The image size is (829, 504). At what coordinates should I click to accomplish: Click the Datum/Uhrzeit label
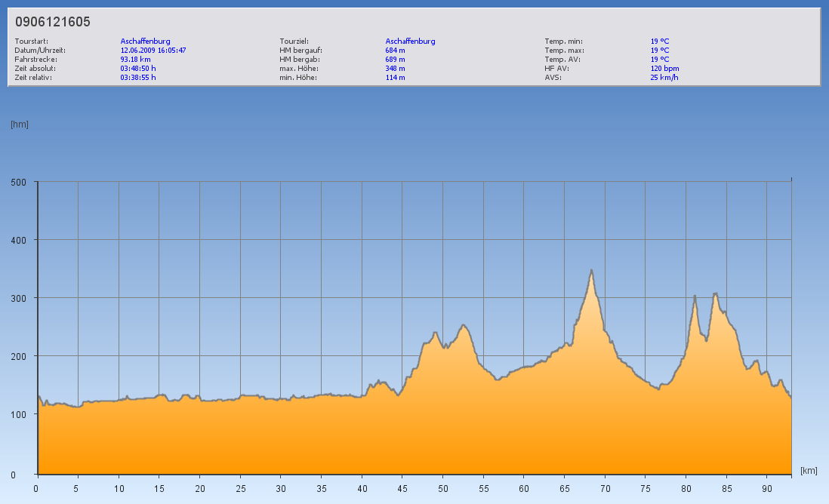[36, 51]
